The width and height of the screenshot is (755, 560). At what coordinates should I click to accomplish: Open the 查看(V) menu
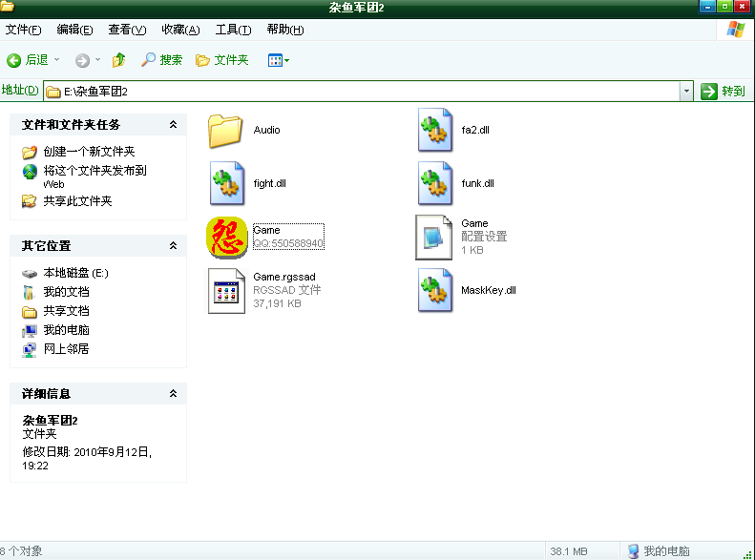coord(127,30)
